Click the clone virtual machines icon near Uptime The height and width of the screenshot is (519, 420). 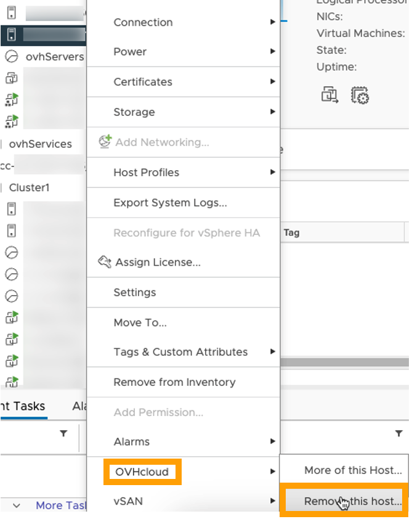330,96
